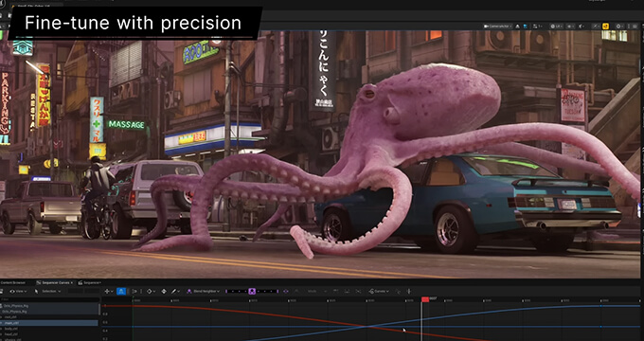The height and width of the screenshot is (341, 644).
Task: Click the arrow tool next to blue button
Action: click(x=134, y=292)
